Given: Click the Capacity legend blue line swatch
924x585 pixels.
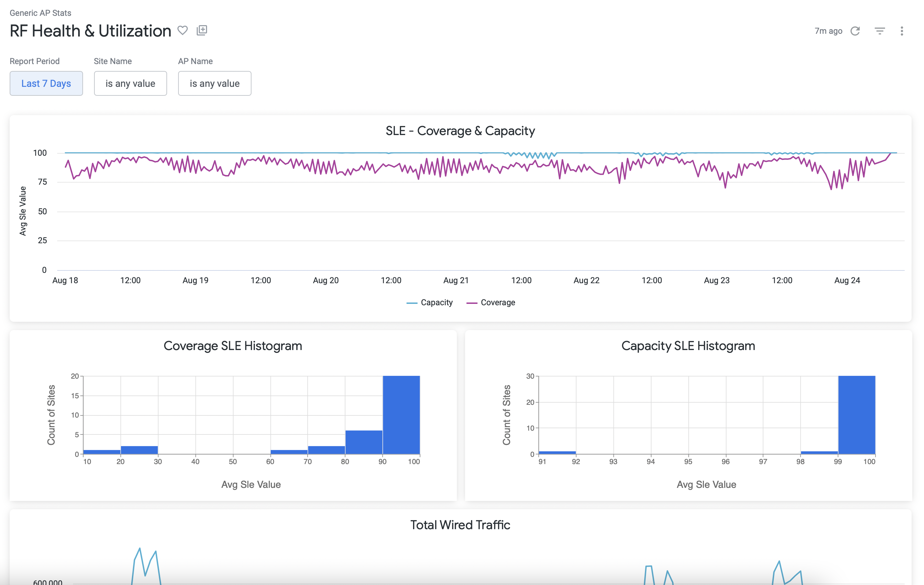Looking at the screenshot, I should 412,303.
